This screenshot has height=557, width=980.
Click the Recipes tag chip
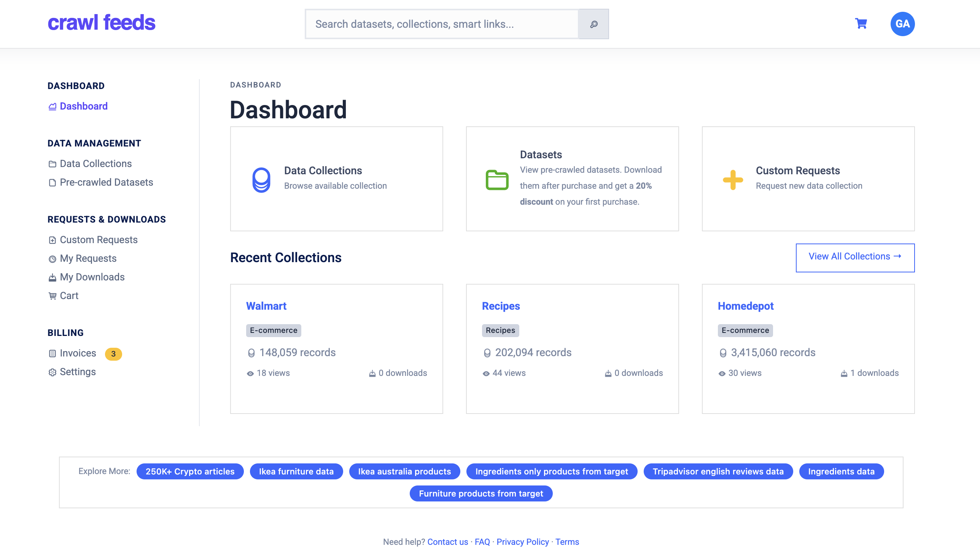500,331
